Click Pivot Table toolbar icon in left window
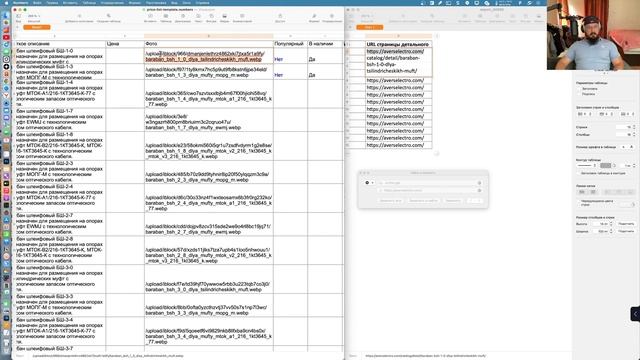Viewport: 640px width, 360px height. coord(109,17)
